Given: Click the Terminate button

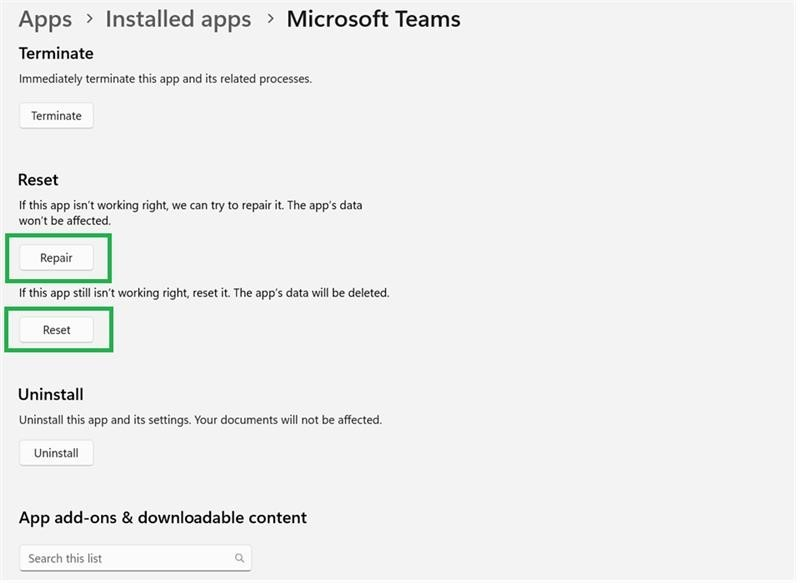Looking at the screenshot, I should [56, 116].
